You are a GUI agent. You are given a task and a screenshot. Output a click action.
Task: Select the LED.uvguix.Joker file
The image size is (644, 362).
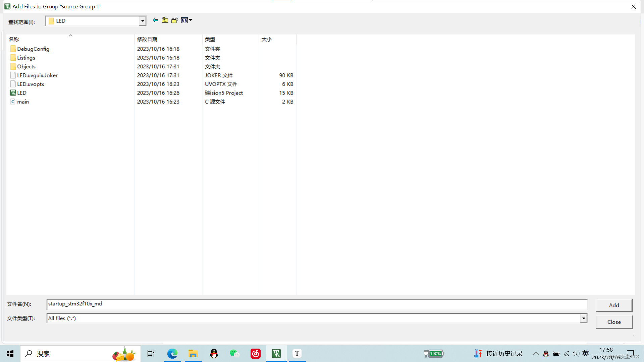(x=37, y=75)
